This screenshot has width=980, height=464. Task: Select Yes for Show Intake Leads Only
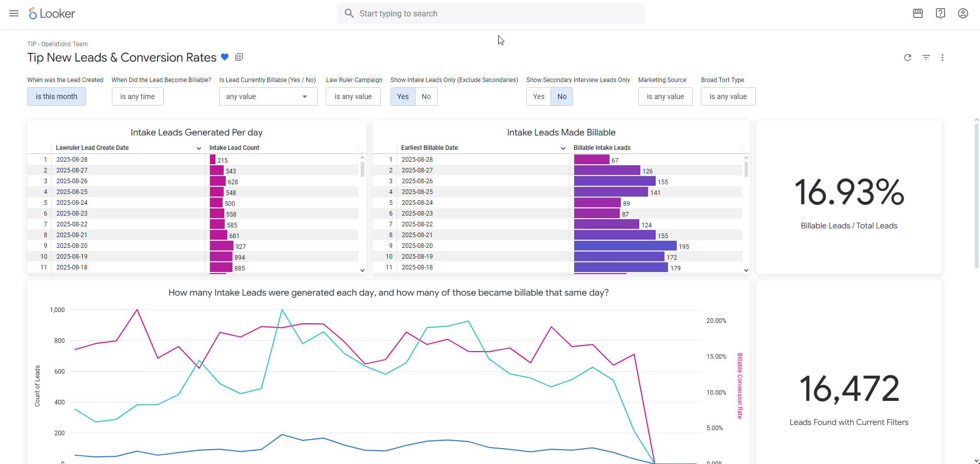[x=403, y=96]
